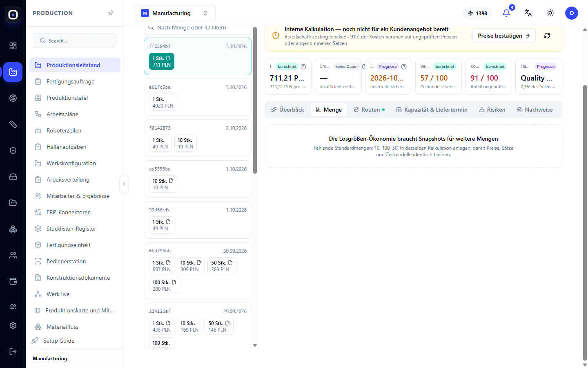588x368 pixels.
Task: Open settings gear in left rail
Action: pyautogui.click(x=13, y=325)
